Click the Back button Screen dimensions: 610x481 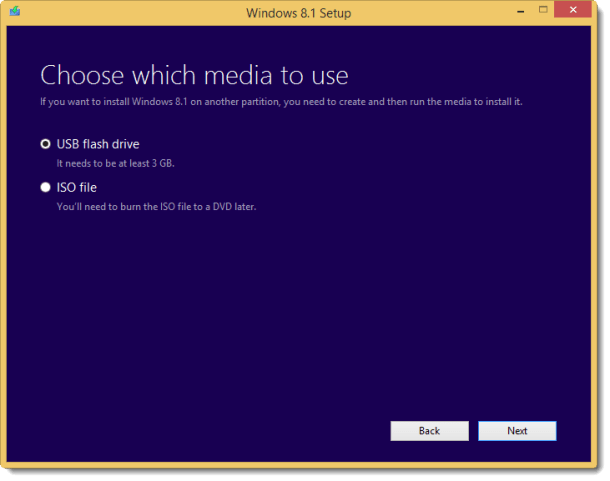429,431
